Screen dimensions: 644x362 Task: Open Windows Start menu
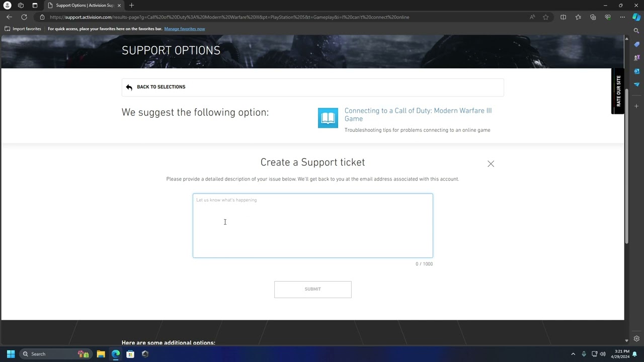tap(11, 354)
